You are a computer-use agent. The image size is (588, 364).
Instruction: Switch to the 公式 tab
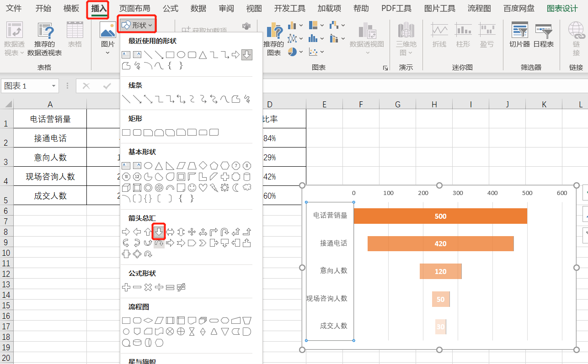pos(171,8)
